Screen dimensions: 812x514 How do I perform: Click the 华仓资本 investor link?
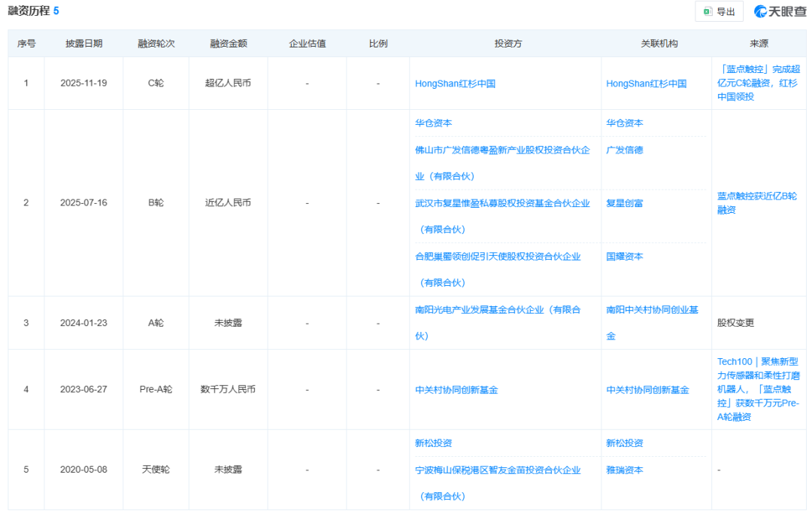coord(435,123)
